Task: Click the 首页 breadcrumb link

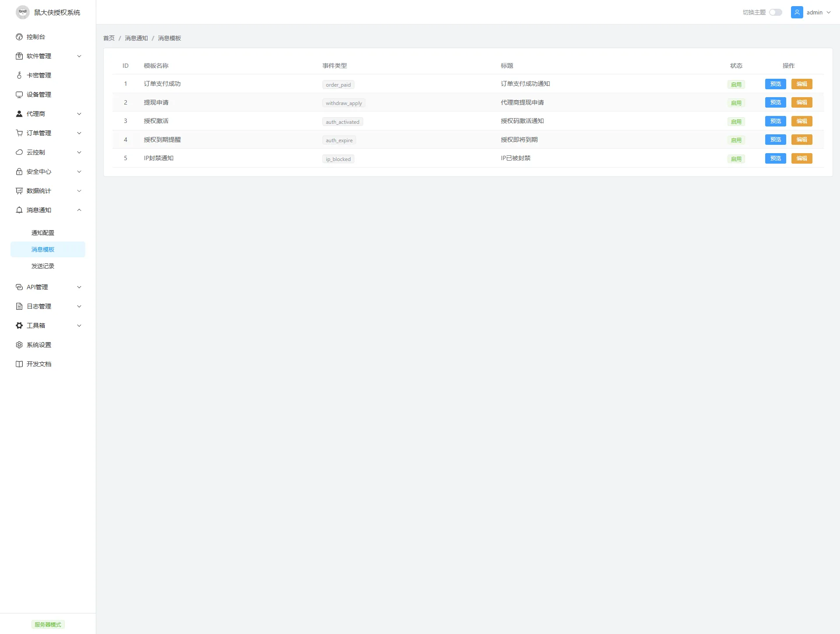Action: coord(109,38)
